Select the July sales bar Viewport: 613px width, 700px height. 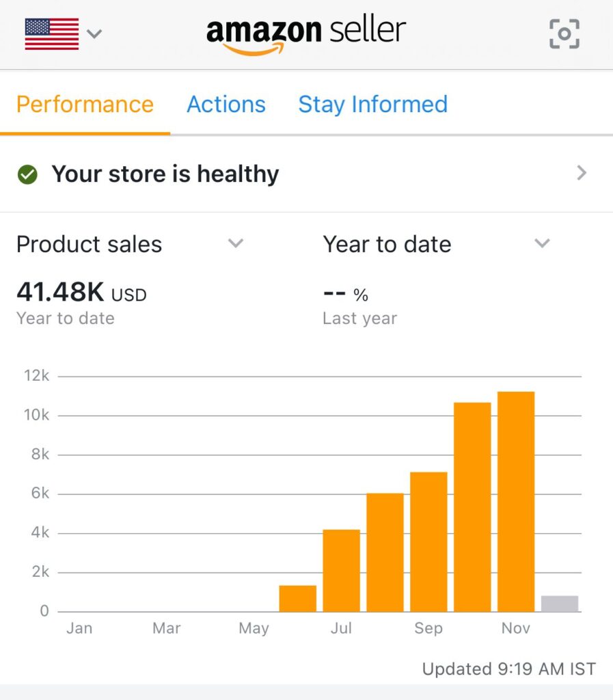pos(342,571)
